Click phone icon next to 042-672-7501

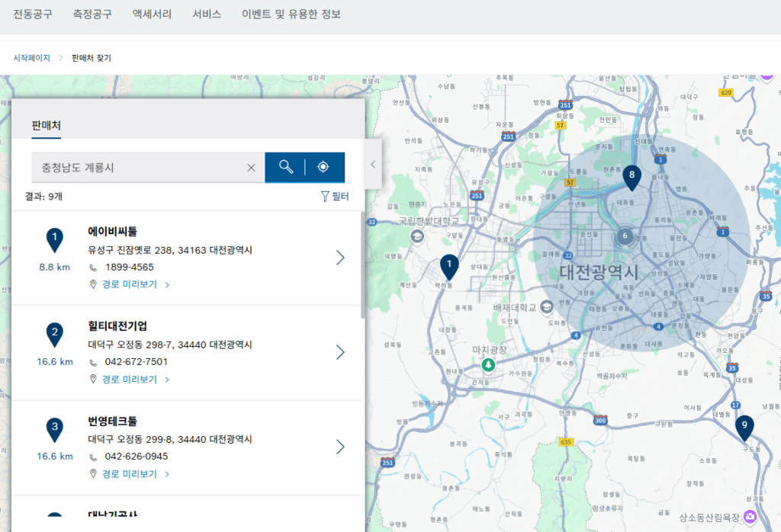(x=93, y=362)
